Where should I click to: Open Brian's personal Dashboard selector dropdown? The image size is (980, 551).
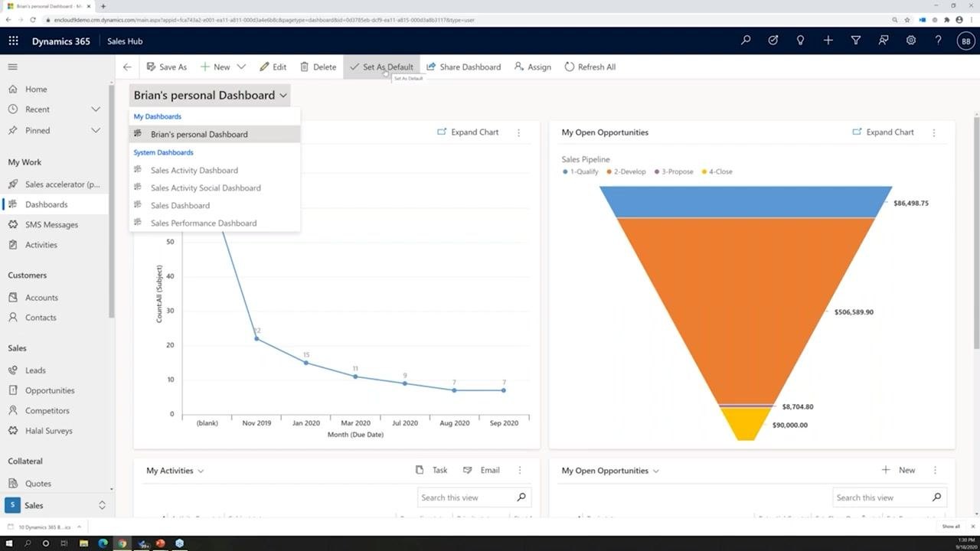[210, 95]
